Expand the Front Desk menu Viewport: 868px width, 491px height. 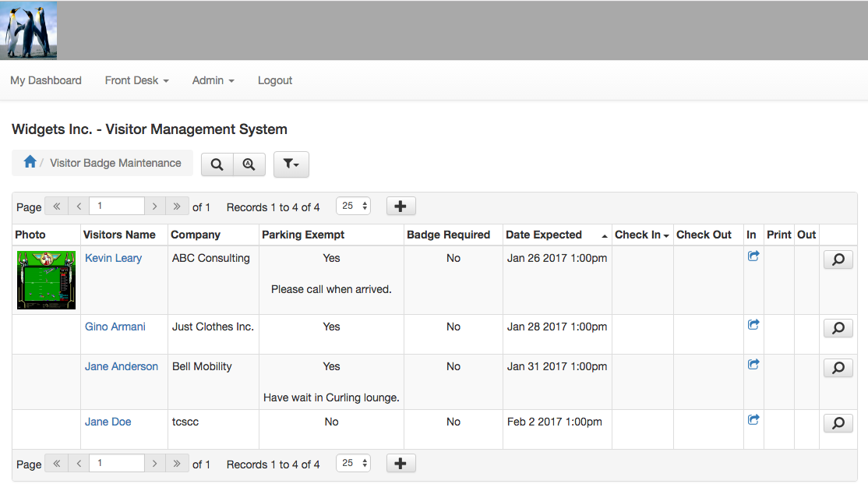[x=136, y=80]
